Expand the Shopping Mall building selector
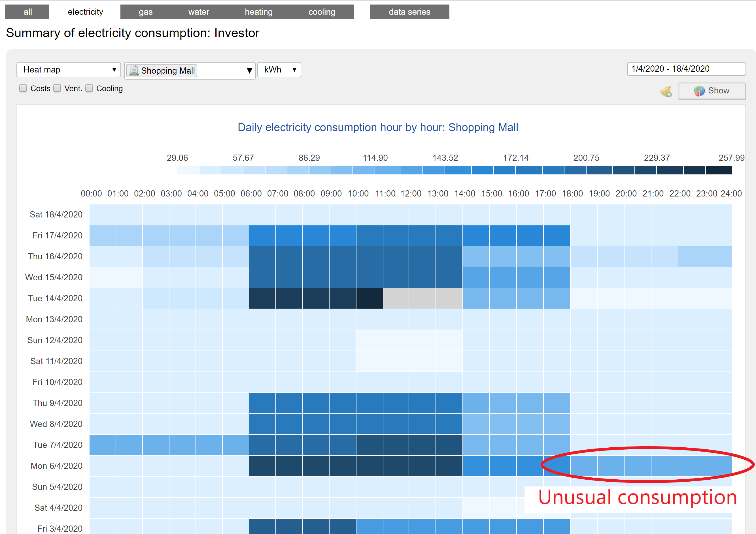The width and height of the screenshot is (756, 534). [249, 71]
